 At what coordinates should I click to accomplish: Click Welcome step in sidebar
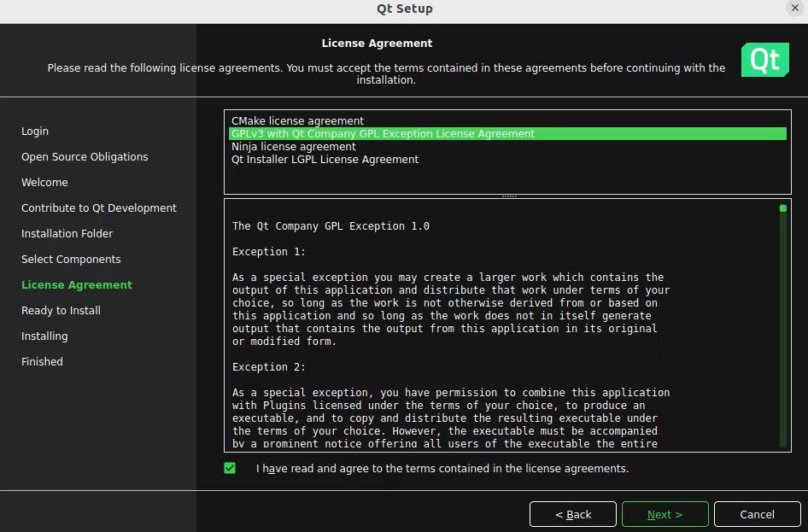[44, 182]
